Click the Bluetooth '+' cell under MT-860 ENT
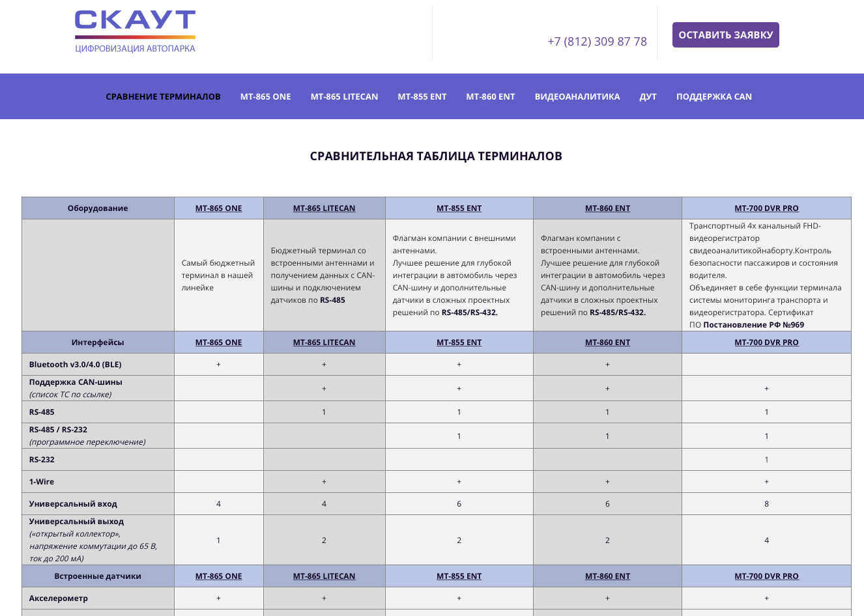Screen dimensions: 864x616 point(607,365)
